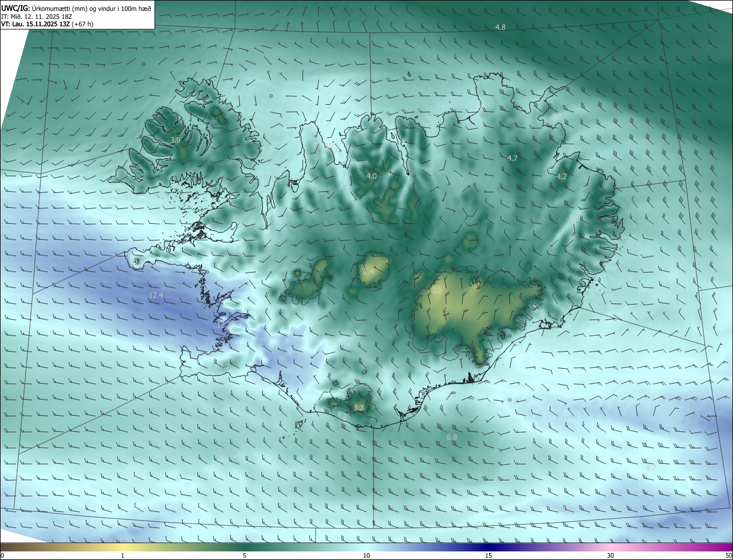Screen dimensions: 733x560
Task: Click the '4.7' value label in the northeast
Action: click(x=513, y=159)
